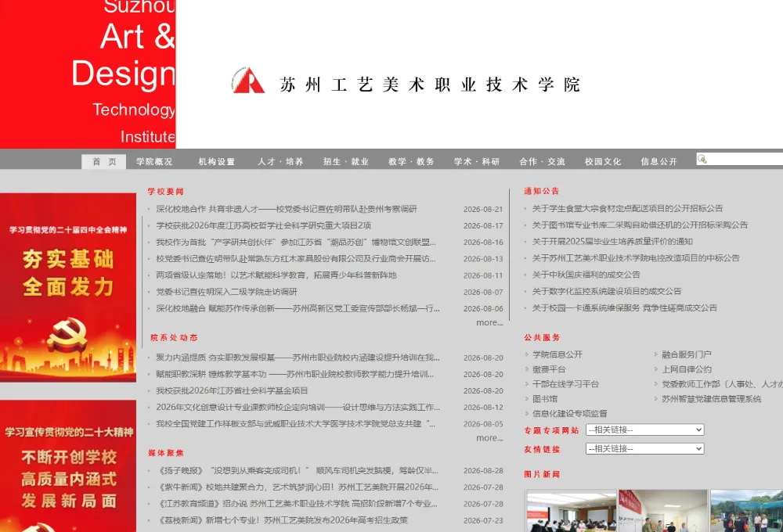Open 江苏教育频道 招办说 story
This screenshot has height=532, width=783.
(298, 504)
